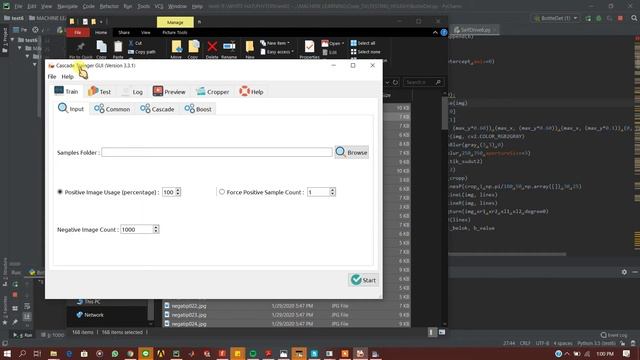Viewport: 640px width, 360px height.
Task: Open Home tab in File Explorer ribbon
Action: 101,33
